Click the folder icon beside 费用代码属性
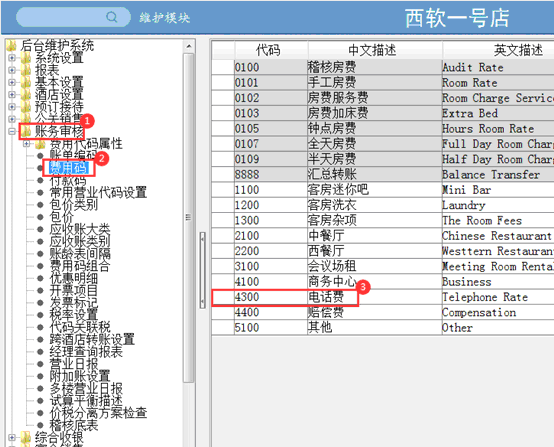 pos(41,144)
